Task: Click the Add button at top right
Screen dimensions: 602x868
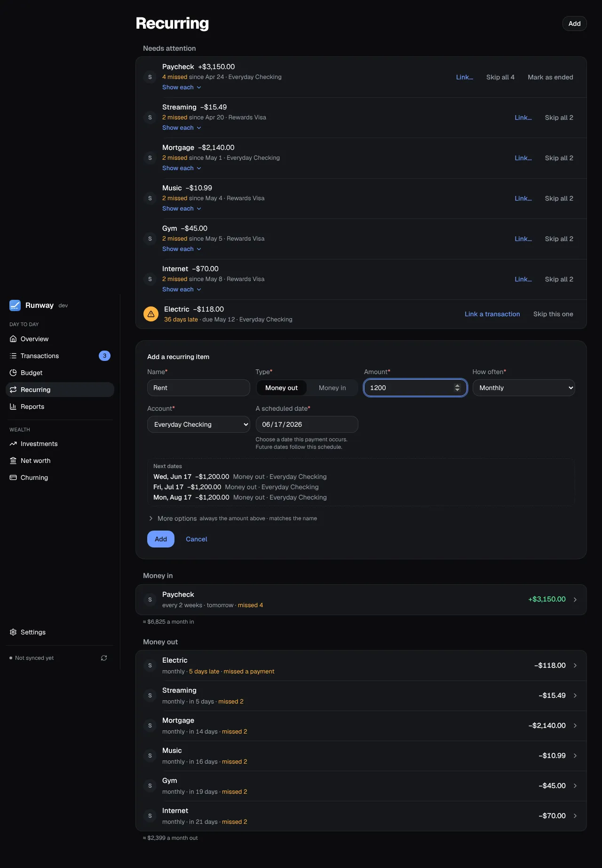Action: 575,23
